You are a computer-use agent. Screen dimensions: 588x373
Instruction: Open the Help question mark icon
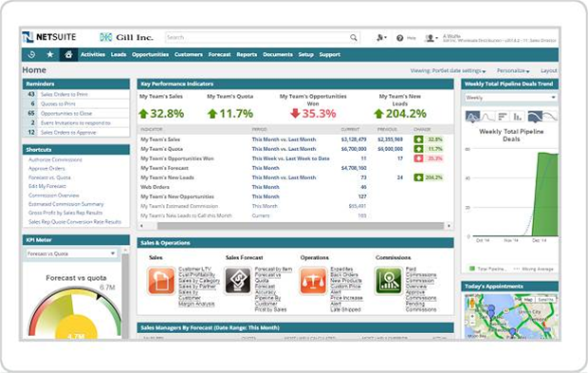(400, 38)
